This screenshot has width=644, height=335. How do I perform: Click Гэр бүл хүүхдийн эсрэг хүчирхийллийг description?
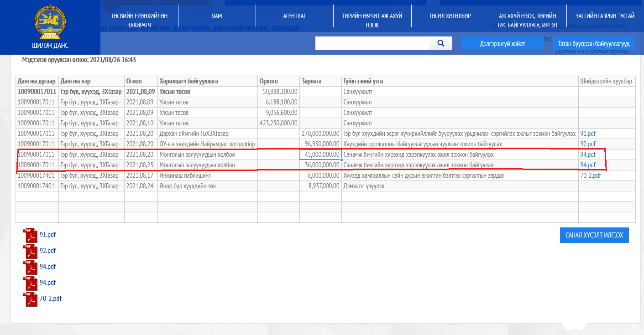coord(460,134)
